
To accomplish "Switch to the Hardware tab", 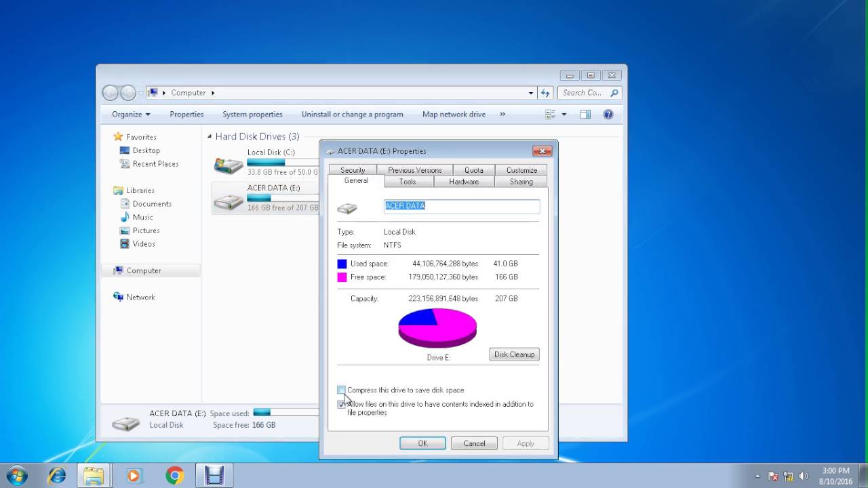I will tap(464, 182).
